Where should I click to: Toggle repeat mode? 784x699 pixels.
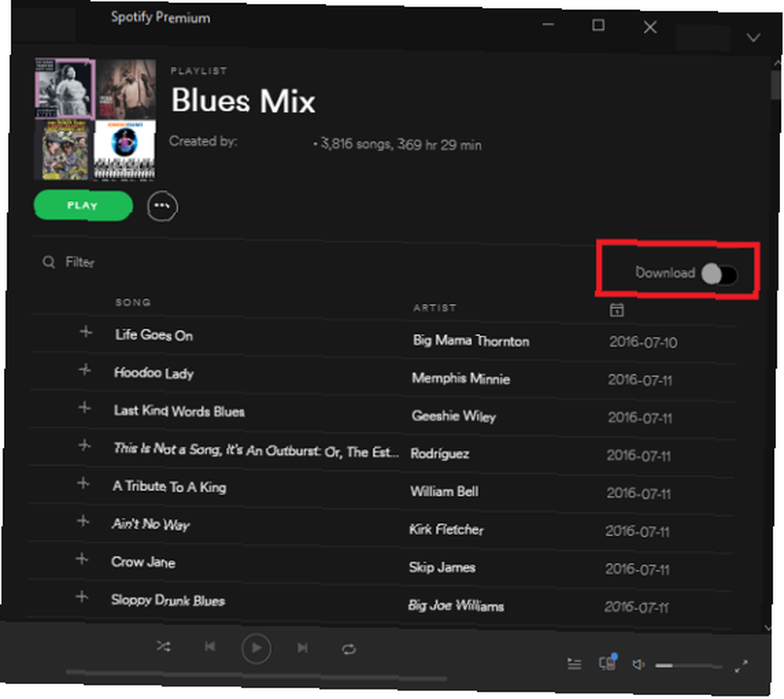(349, 650)
